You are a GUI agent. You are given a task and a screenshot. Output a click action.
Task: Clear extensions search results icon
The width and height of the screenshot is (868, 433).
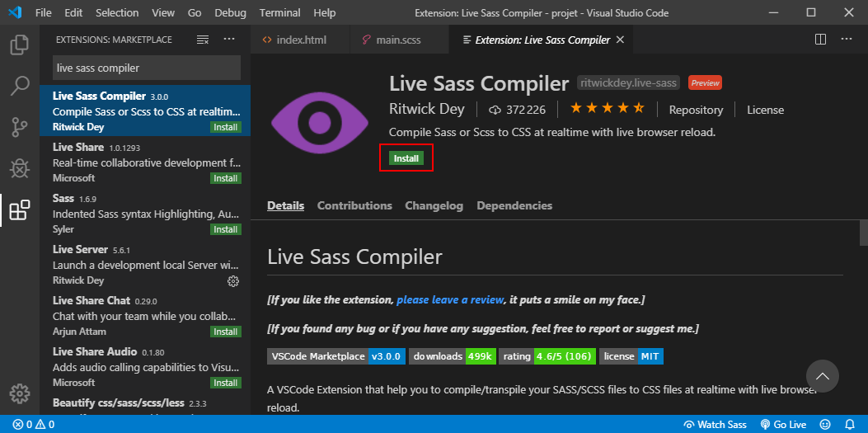[x=203, y=40]
